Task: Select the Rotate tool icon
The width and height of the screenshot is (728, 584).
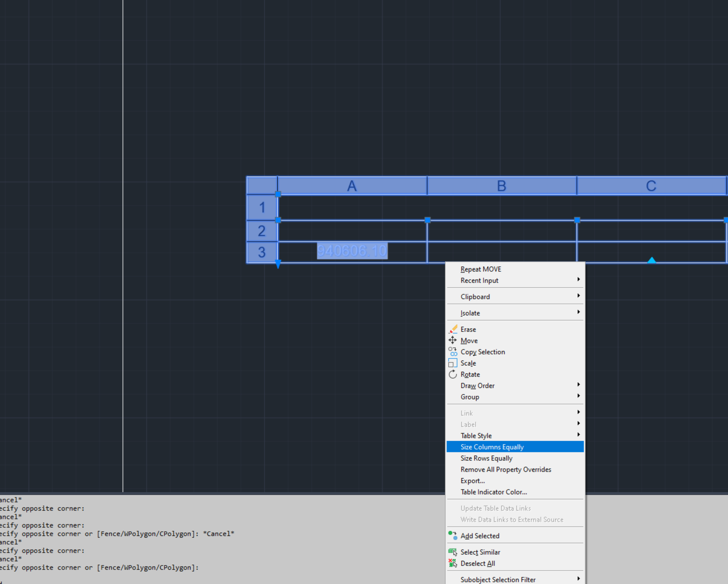Action: (x=453, y=374)
